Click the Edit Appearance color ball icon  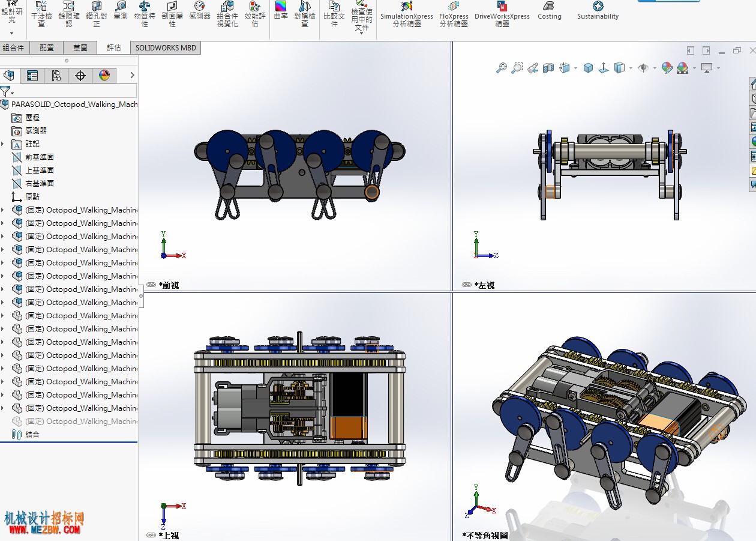667,68
